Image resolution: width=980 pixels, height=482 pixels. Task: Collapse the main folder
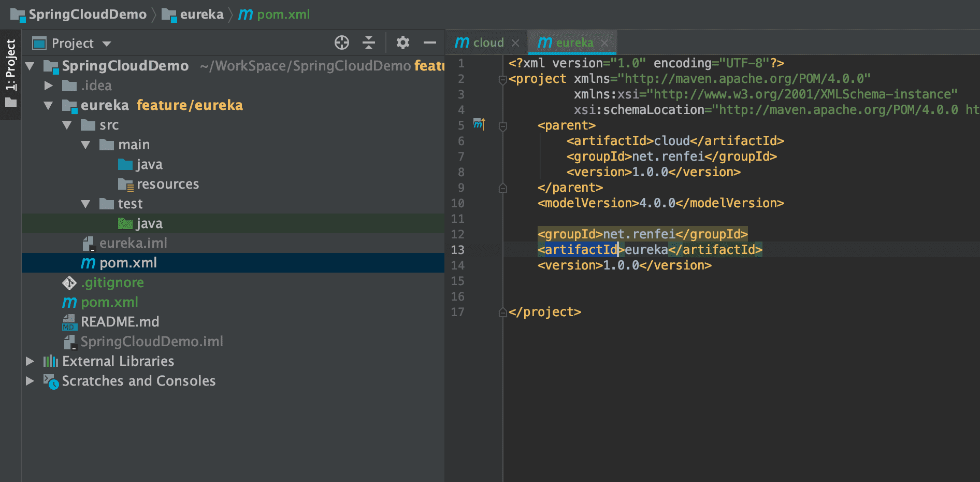pos(86,145)
